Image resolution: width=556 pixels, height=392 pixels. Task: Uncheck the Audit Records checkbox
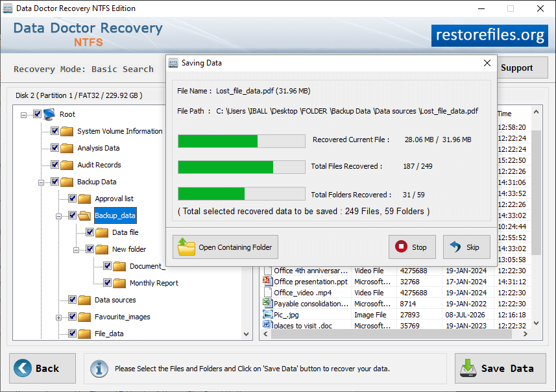click(54, 164)
